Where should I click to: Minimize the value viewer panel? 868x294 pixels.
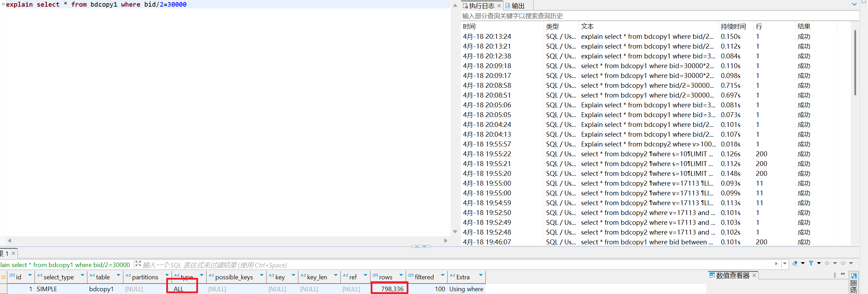coord(843,274)
